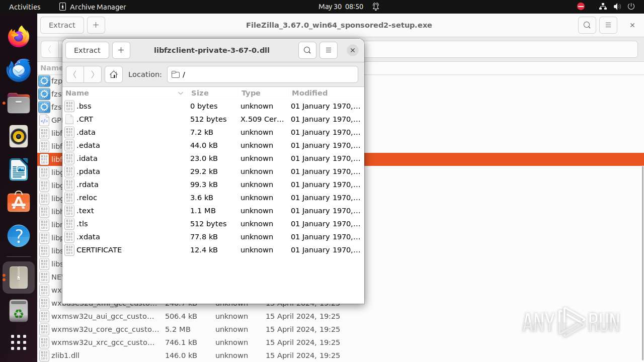Open Firefox from the dock

19,37
